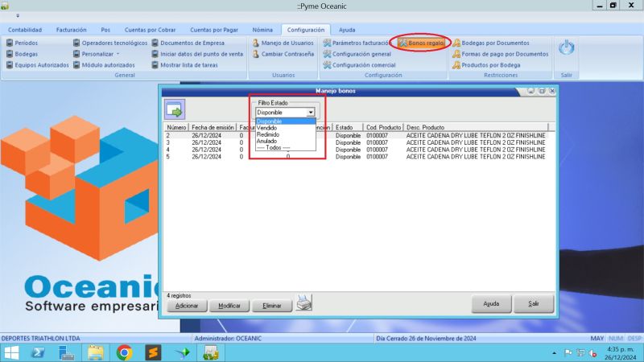The width and height of the screenshot is (644, 362).
Task: Open Manejo de Usuarios
Action: coord(283,43)
